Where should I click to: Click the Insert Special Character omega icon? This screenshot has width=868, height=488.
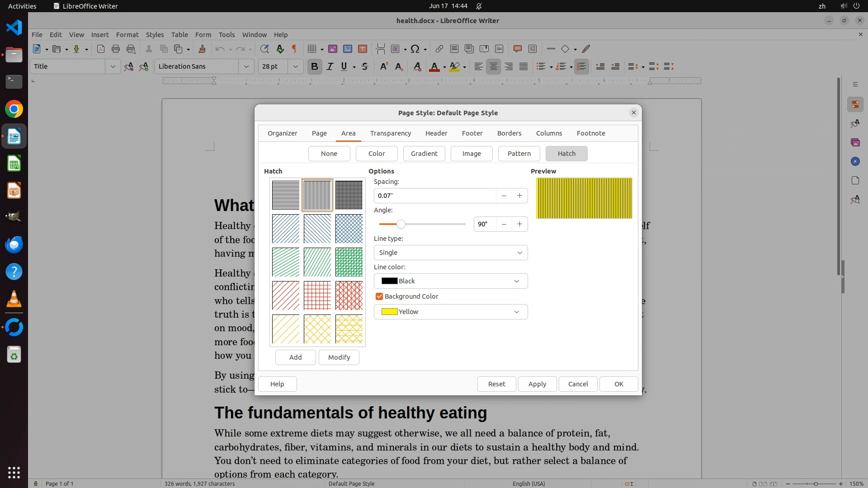coord(415,49)
